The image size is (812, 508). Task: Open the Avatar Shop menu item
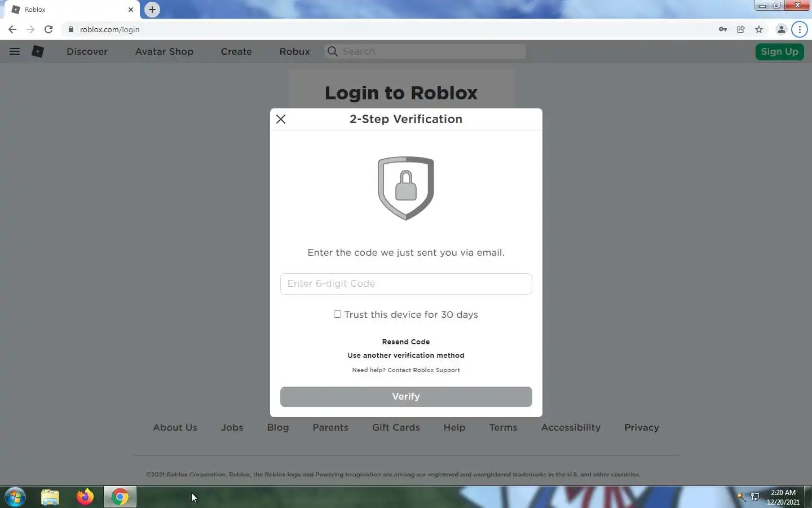(x=164, y=51)
